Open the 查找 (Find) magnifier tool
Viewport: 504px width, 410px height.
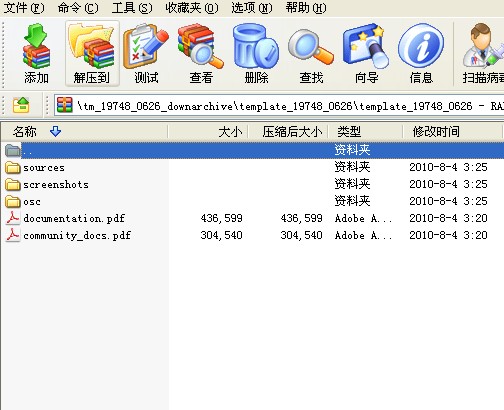[x=311, y=53]
